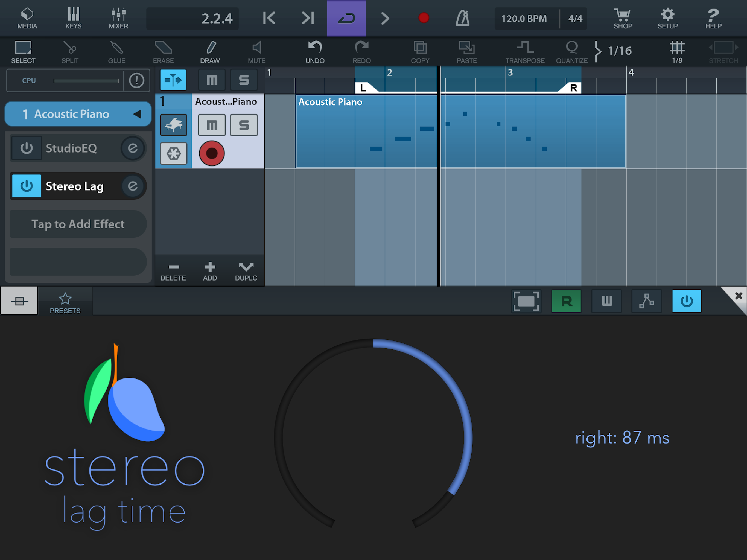
Task: Open the Presets tab
Action: click(x=65, y=303)
